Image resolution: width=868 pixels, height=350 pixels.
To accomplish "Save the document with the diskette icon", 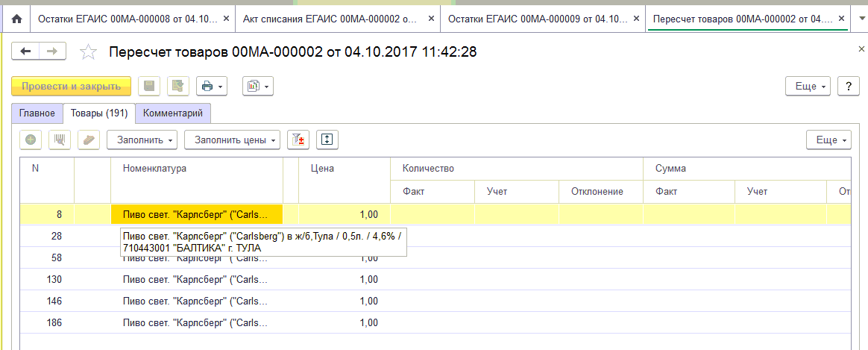I will point(149,86).
